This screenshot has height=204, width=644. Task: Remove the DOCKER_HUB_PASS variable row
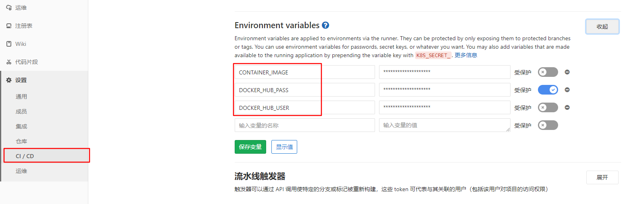pyautogui.click(x=567, y=90)
